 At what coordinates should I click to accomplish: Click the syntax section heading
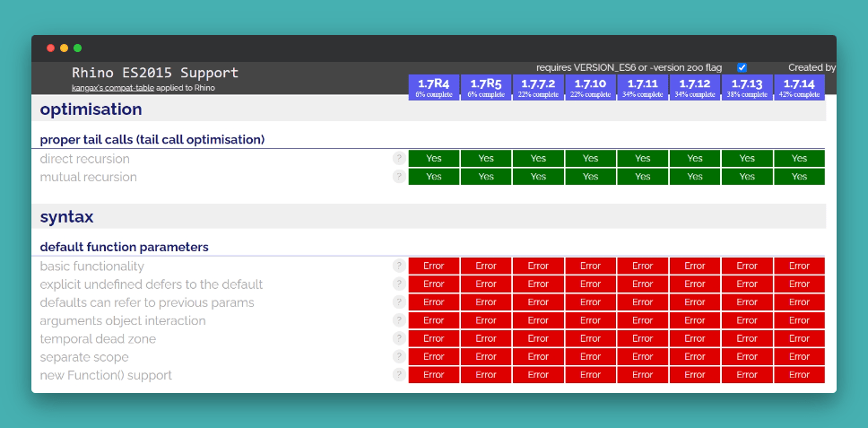pyautogui.click(x=67, y=216)
